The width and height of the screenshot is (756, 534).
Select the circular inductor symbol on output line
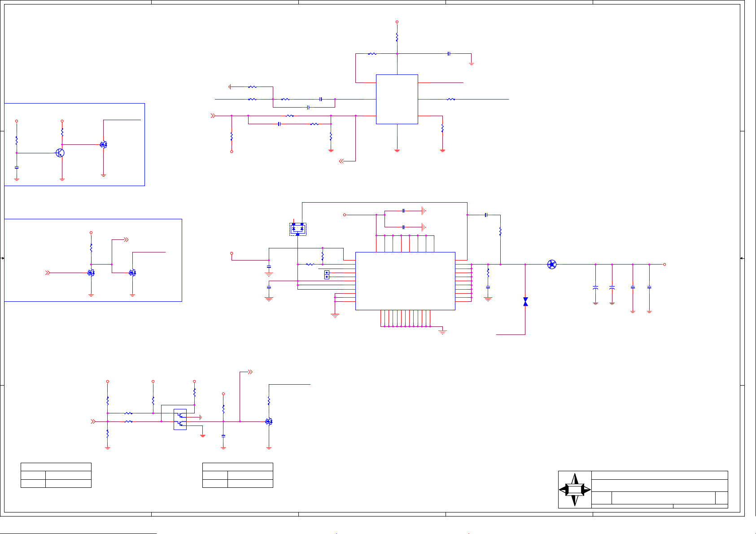pyautogui.click(x=552, y=265)
